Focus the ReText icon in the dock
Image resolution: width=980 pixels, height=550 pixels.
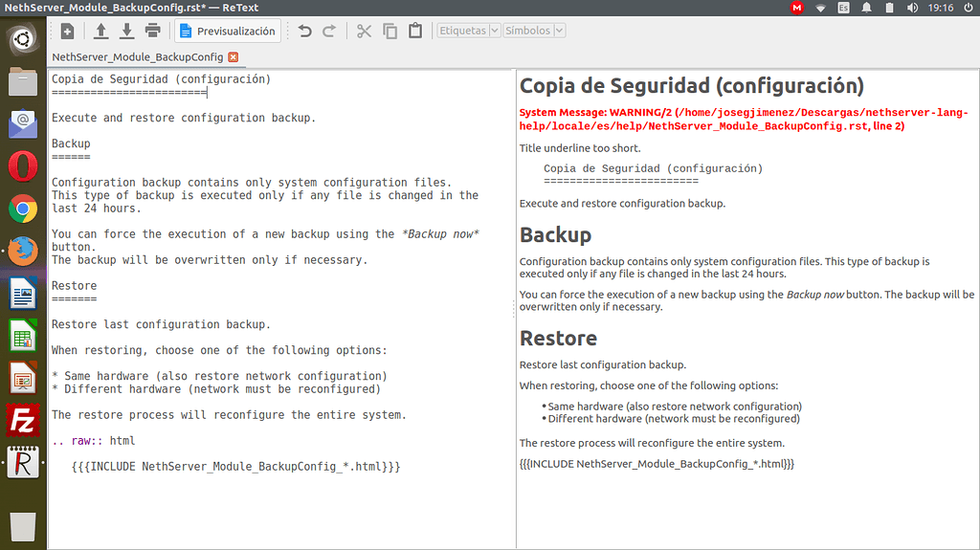tap(23, 463)
